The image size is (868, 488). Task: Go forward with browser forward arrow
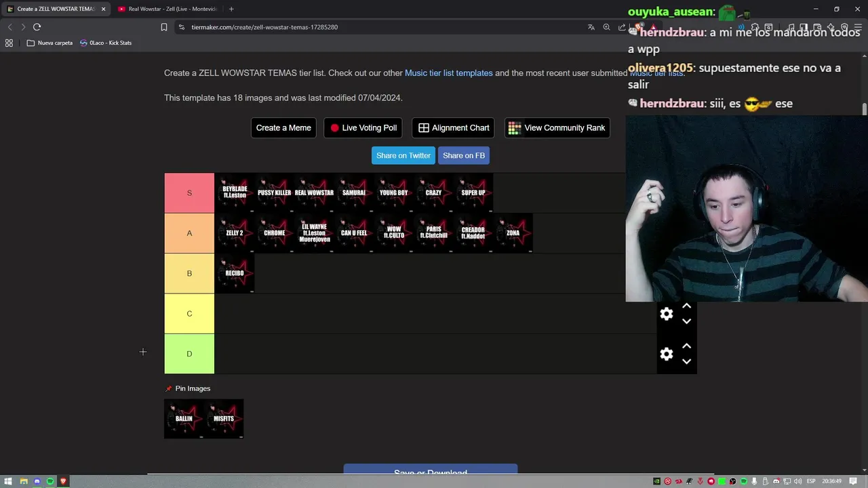(22, 27)
